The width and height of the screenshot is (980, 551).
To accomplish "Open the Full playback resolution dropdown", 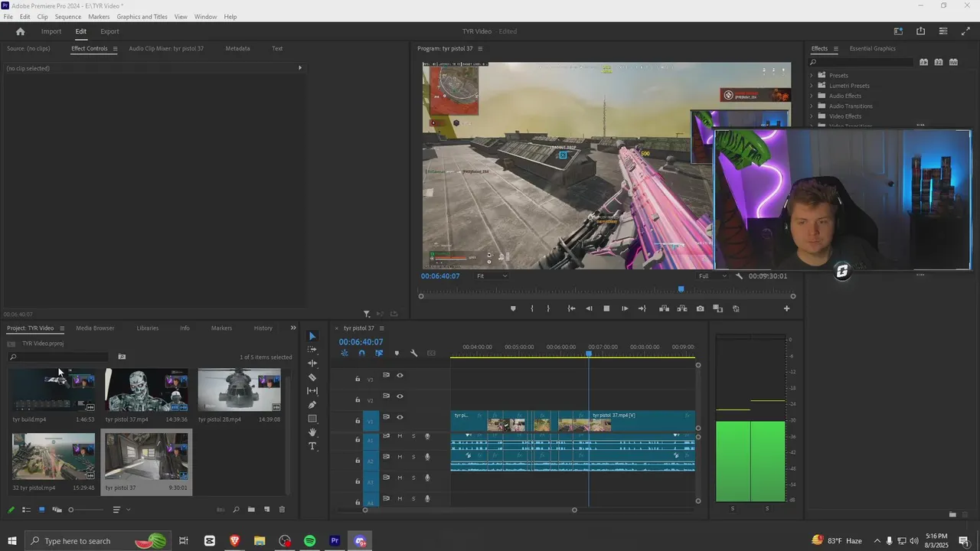I will [712, 275].
